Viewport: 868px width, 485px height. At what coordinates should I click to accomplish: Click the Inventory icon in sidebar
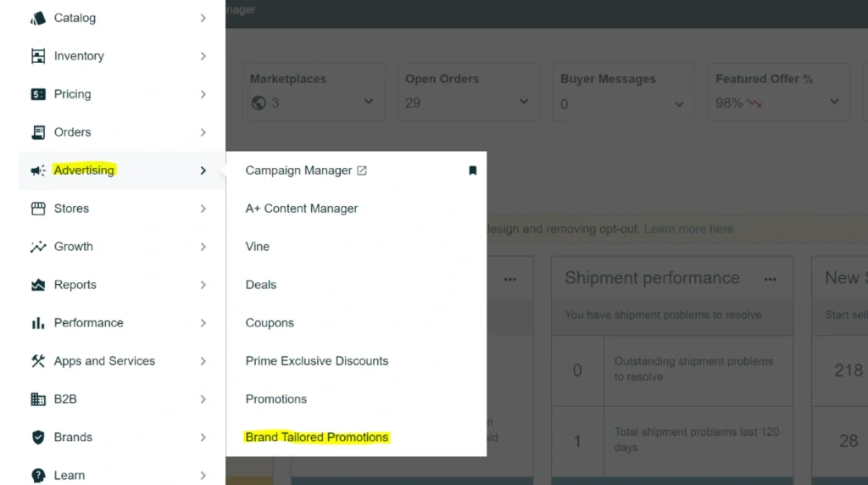(38, 56)
